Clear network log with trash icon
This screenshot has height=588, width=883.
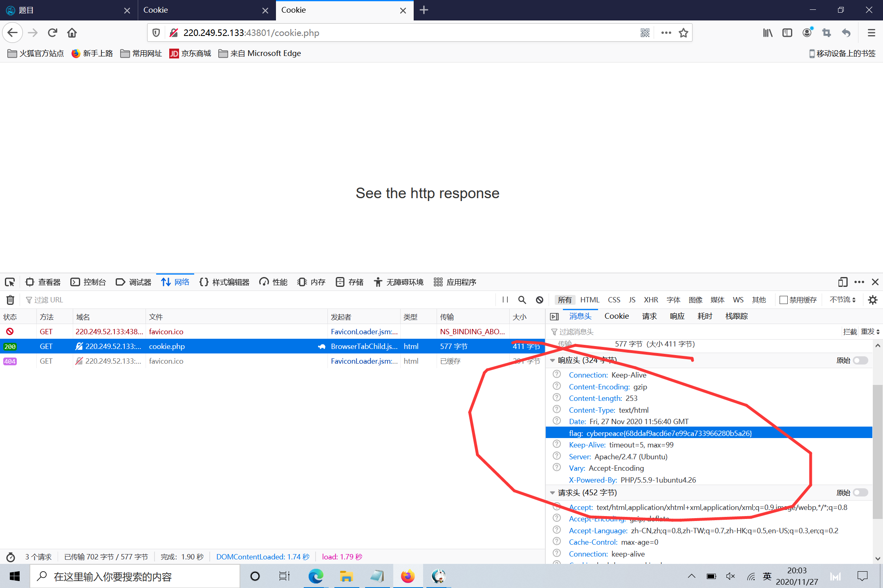[x=11, y=300]
